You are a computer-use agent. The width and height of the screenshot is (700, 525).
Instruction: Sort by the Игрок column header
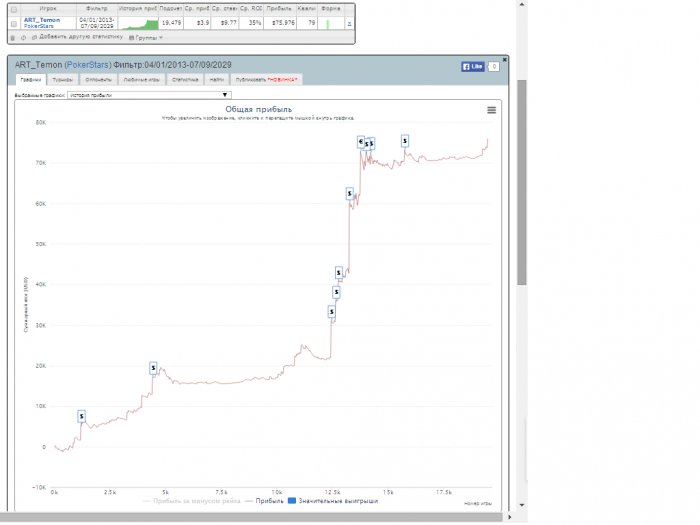48,9
